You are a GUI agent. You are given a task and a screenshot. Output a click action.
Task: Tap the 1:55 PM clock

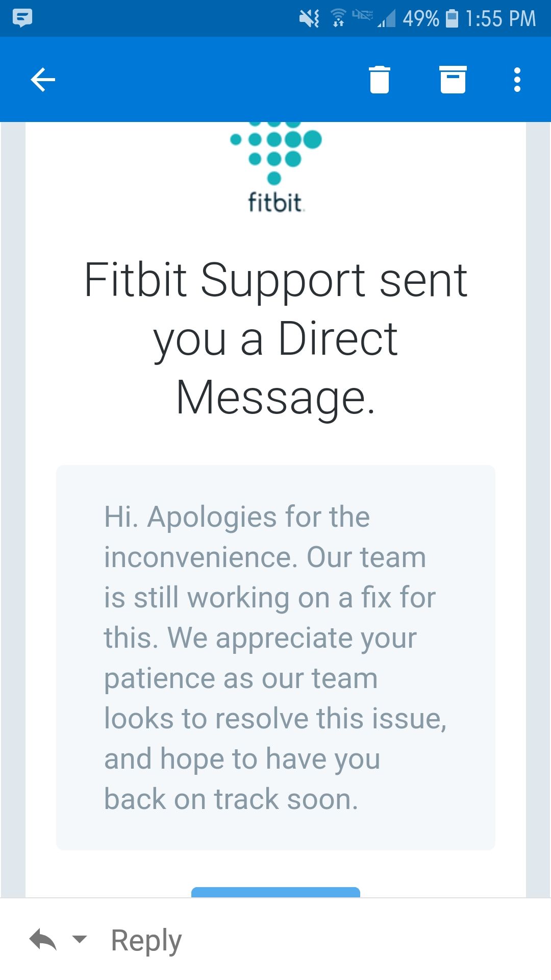point(500,19)
